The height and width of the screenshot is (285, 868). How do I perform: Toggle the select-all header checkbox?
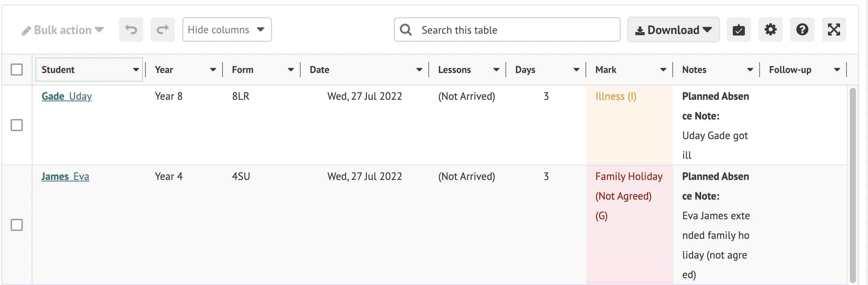[x=17, y=70]
